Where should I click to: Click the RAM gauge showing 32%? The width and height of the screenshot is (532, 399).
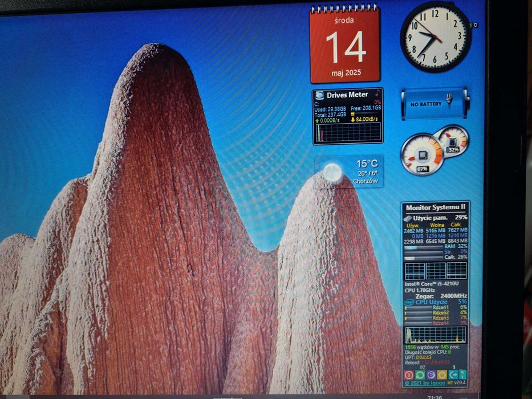[453, 141]
